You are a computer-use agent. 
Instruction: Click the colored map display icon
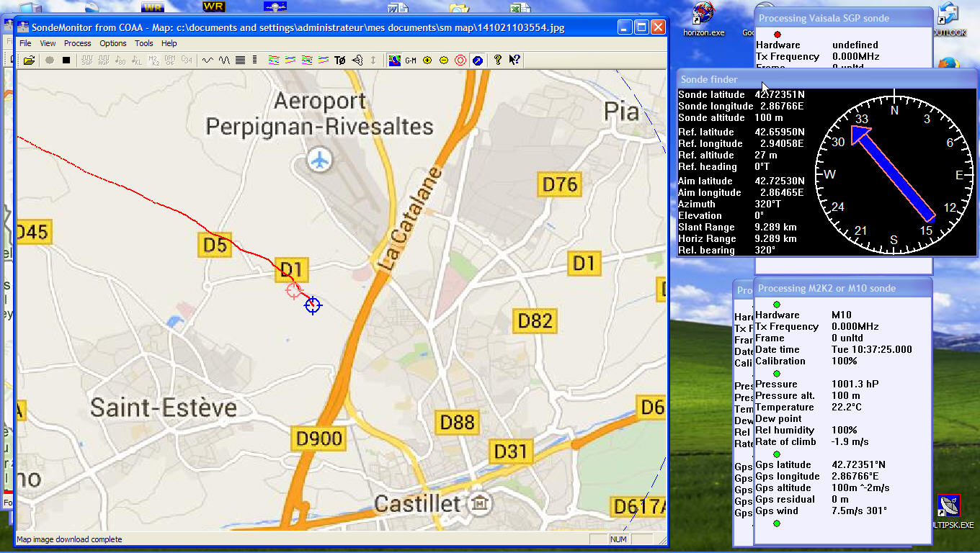pos(394,60)
